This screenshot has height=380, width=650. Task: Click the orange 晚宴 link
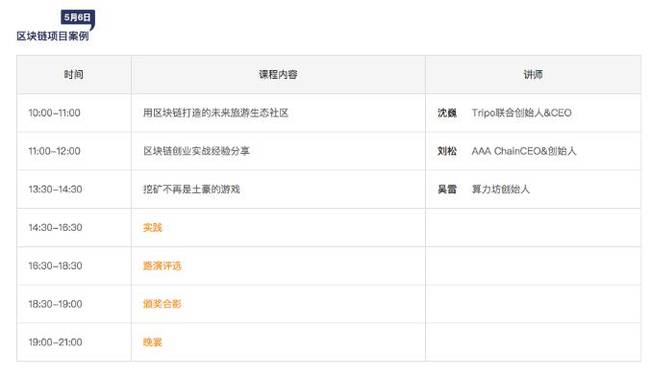pos(153,342)
